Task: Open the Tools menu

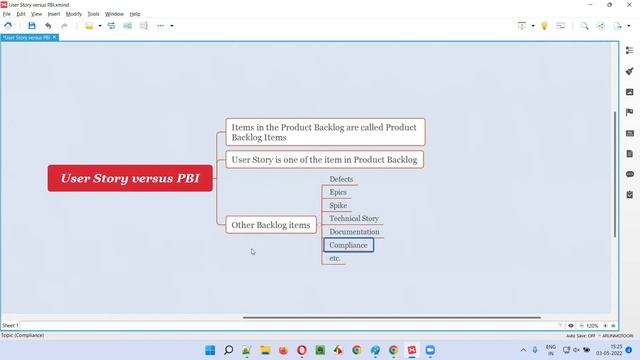Action: click(x=93, y=14)
